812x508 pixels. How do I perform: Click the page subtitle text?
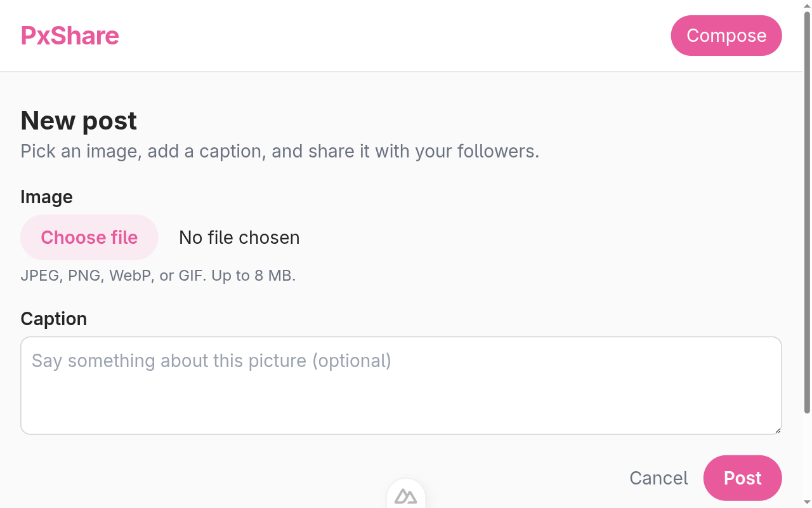(280, 151)
